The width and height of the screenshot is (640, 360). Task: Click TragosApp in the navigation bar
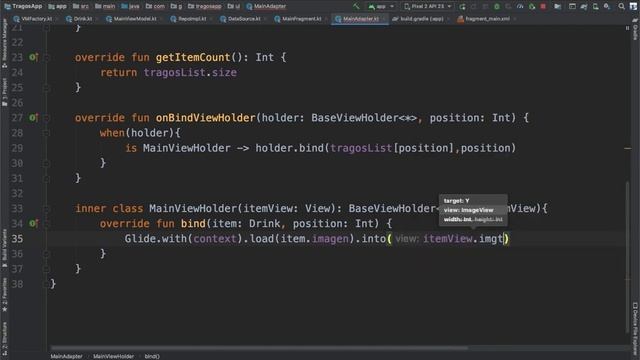pyautogui.click(x=23, y=6)
